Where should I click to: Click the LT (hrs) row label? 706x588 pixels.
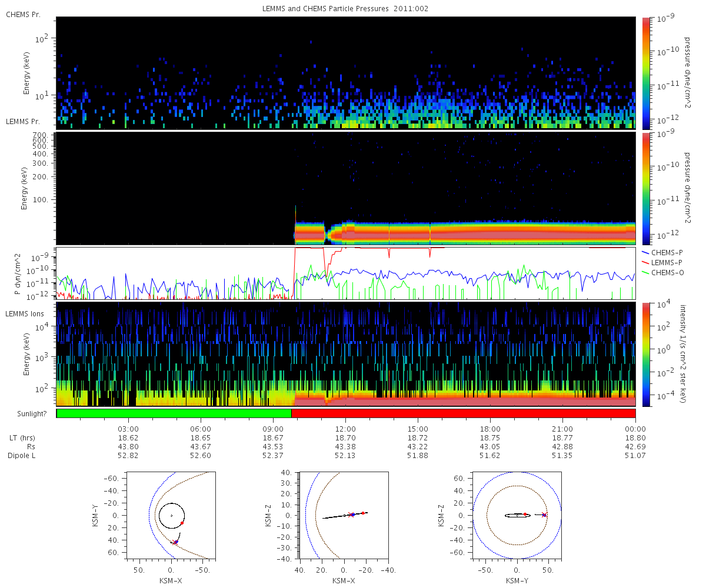pos(22,438)
